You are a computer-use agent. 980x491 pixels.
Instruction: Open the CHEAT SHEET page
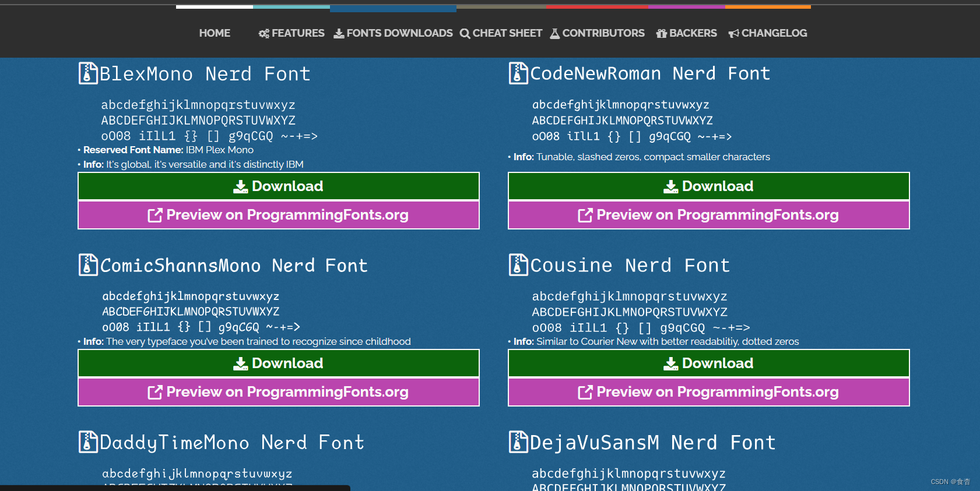click(x=501, y=33)
